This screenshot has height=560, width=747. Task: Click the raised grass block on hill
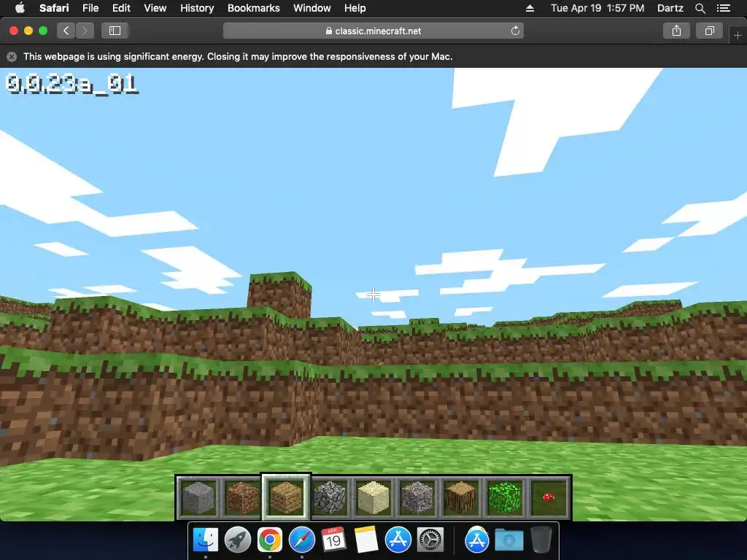click(279, 295)
